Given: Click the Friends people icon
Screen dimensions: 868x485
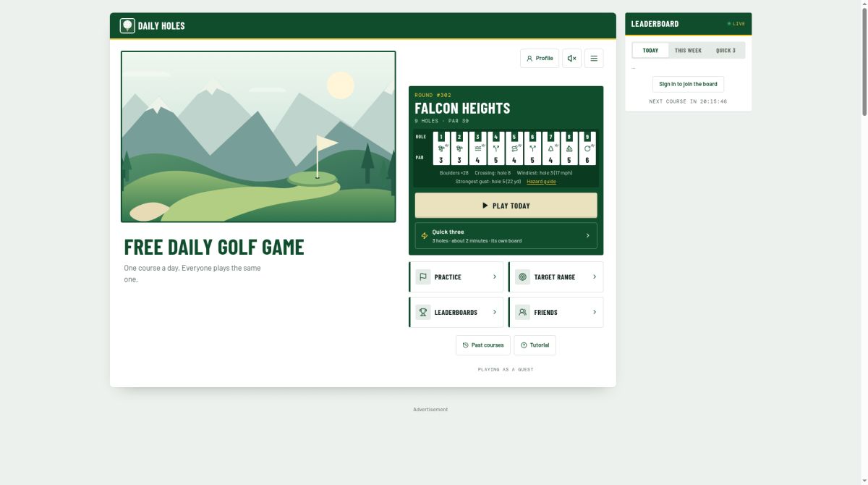Looking at the screenshot, I should tap(522, 312).
